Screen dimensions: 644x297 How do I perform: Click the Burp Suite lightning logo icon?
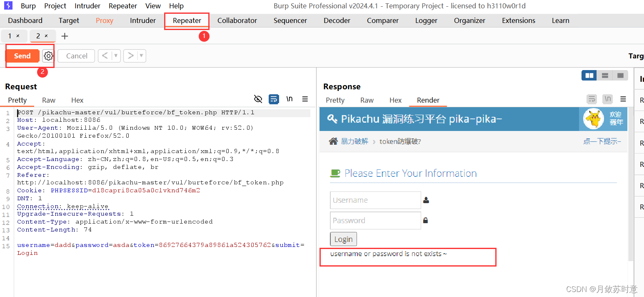tap(8, 6)
